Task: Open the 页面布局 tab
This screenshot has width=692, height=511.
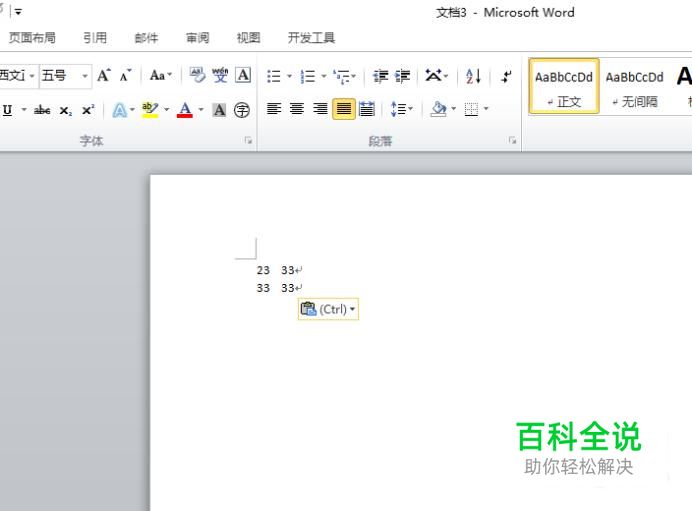Action: 32,38
